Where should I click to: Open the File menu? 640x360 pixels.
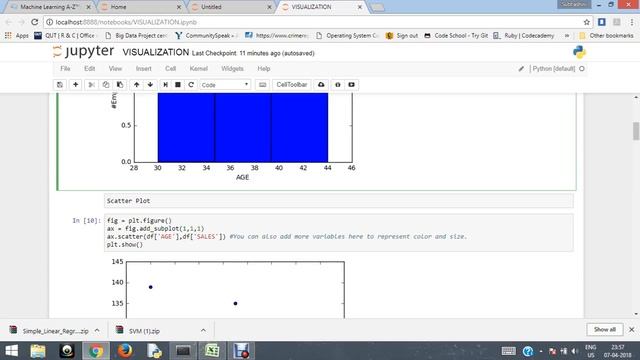[65, 69]
